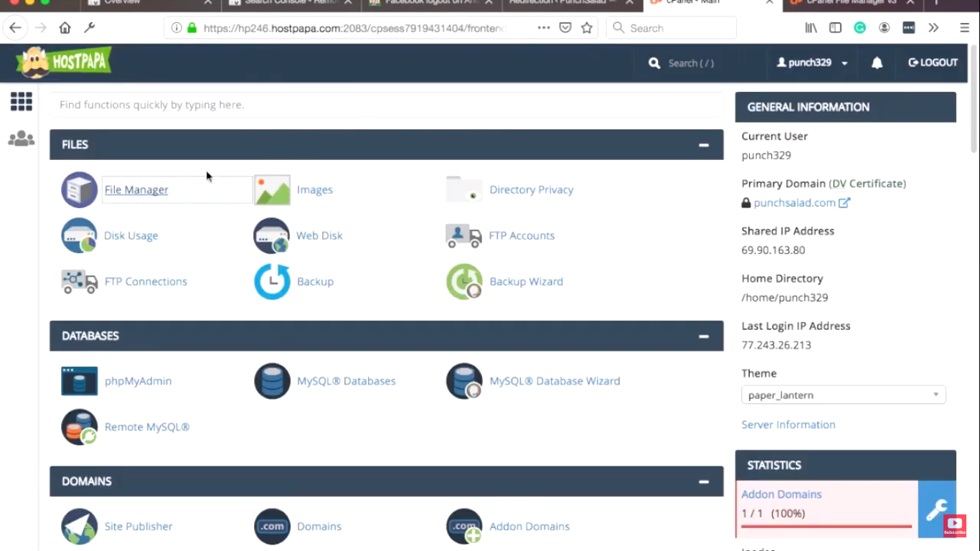
Task: Open the Directory Privacy folder icon
Action: (x=464, y=189)
